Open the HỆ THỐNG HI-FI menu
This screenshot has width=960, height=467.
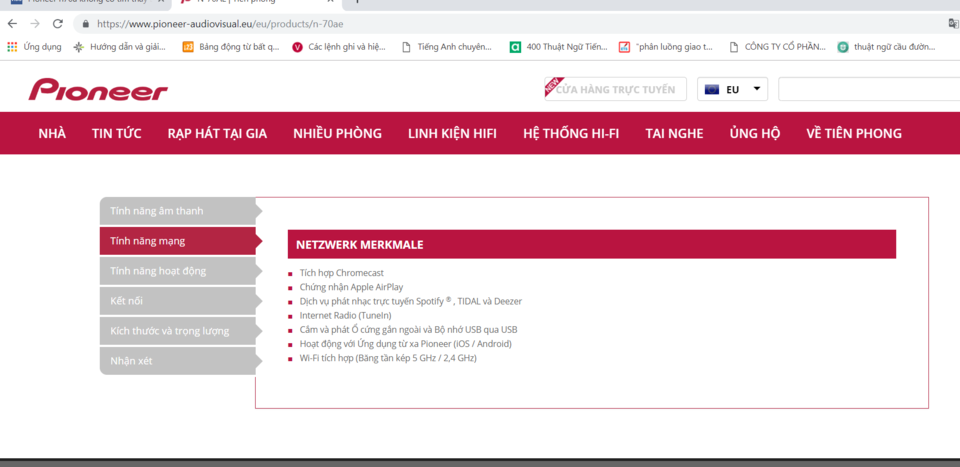click(571, 133)
